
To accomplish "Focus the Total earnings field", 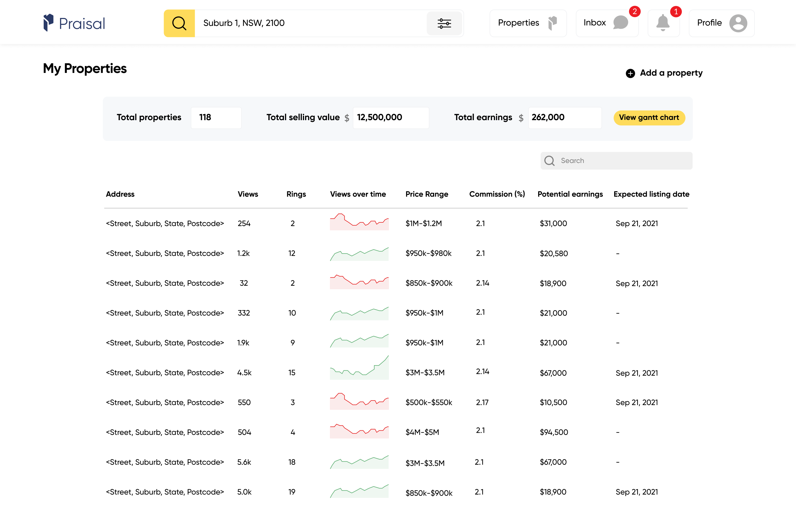I will point(565,118).
